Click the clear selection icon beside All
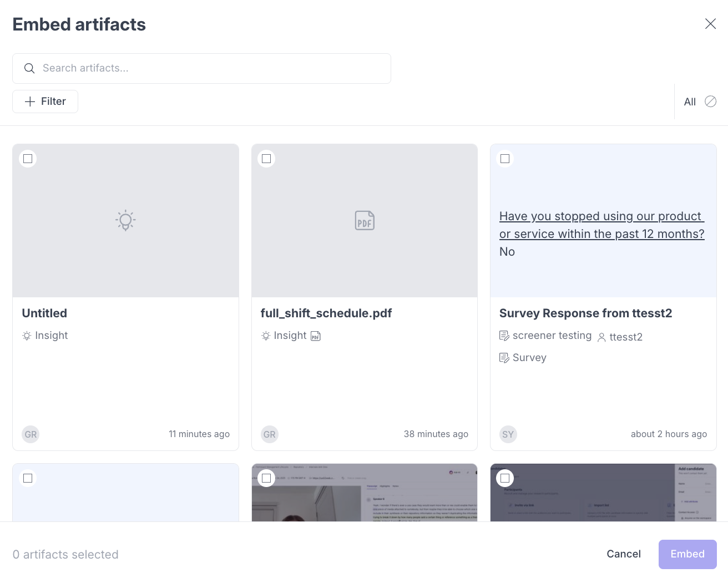The height and width of the screenshot is (578, 728). pyautogui.click(x=710, y=102)
